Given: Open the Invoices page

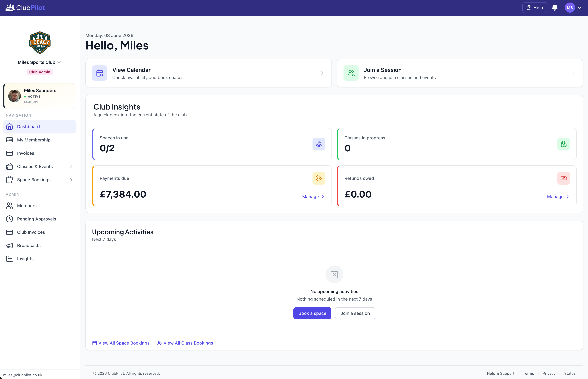Looking at the screenshot, I should pyautogui.click(x=40, y=153).
